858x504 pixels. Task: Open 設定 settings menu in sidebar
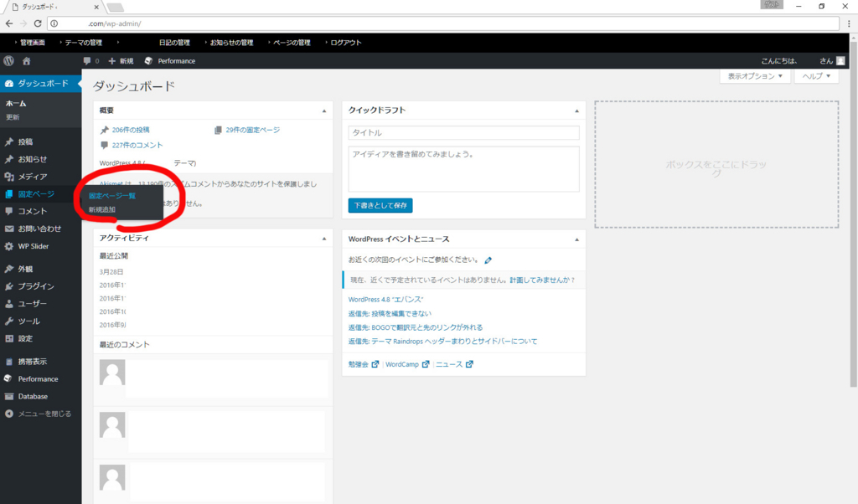pos(40,338)
